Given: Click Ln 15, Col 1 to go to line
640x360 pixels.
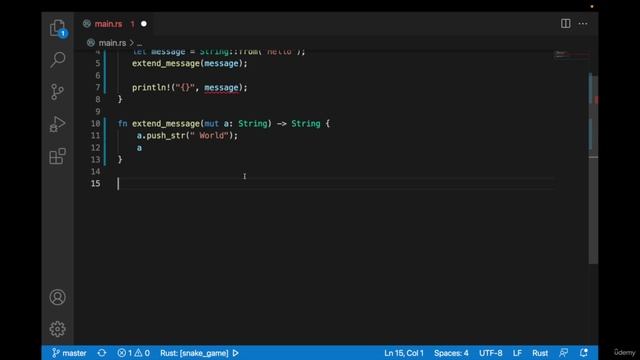Looking at the screenshot, I should (x=404, y=353).
